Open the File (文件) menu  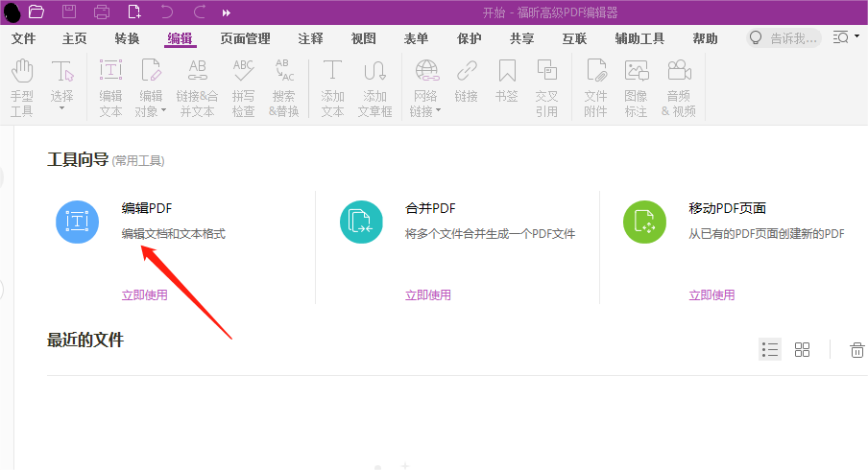[23, 38]
